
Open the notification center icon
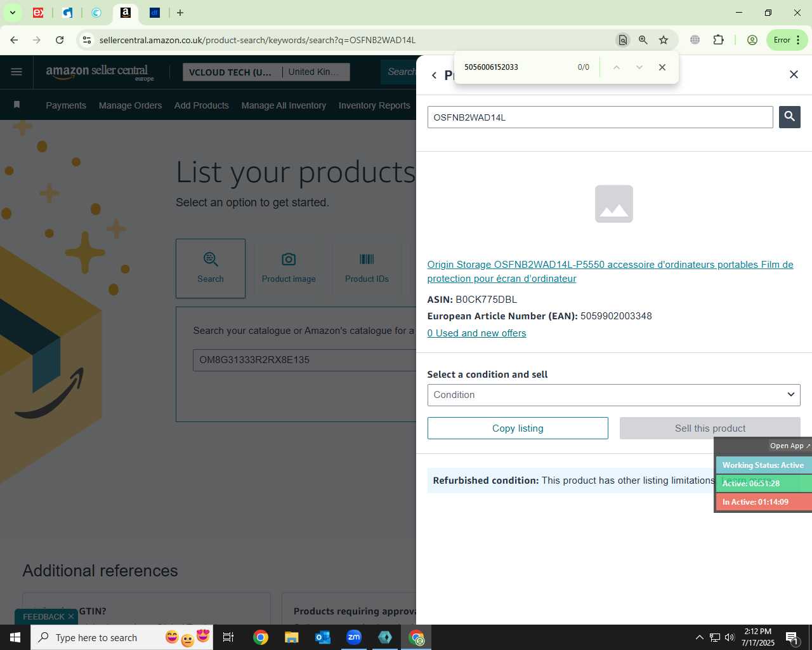(792, 637)
